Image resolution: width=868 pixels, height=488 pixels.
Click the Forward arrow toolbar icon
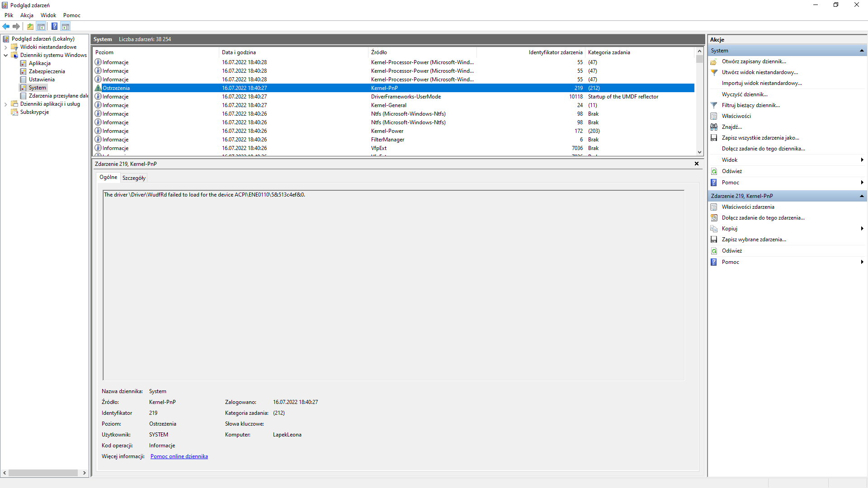[16, 26]
